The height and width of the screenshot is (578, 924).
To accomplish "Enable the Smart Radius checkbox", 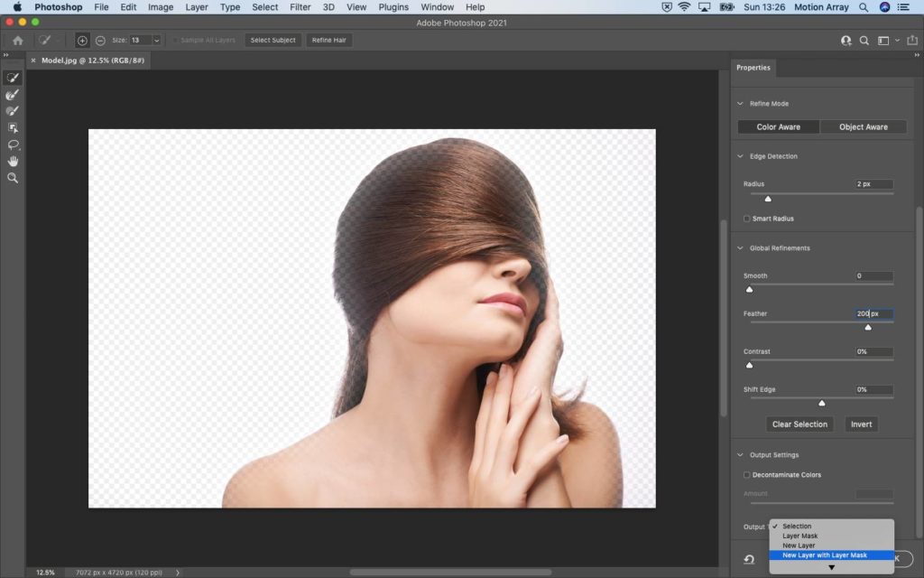I will coord(746,219).
